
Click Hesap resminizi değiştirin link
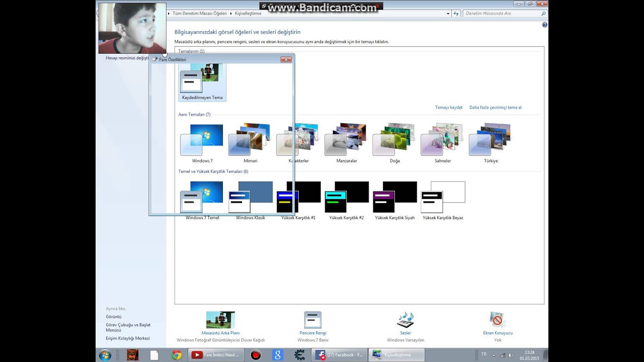pos(128,58)
